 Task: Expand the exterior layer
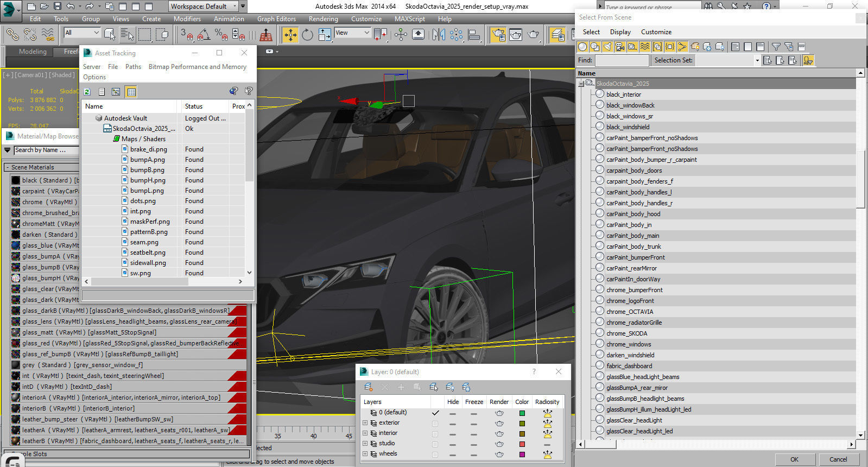(x=365, y=423)
